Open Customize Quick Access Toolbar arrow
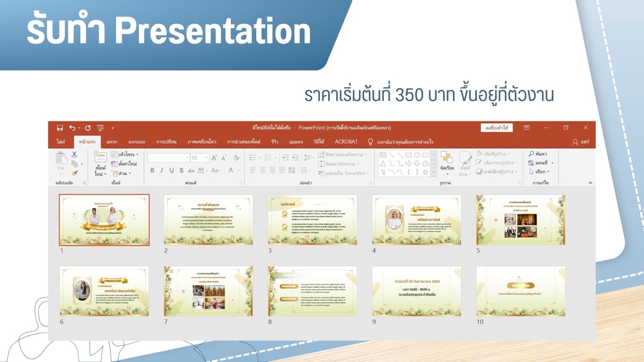The image size is (644, 362). [x=113, y=128]
